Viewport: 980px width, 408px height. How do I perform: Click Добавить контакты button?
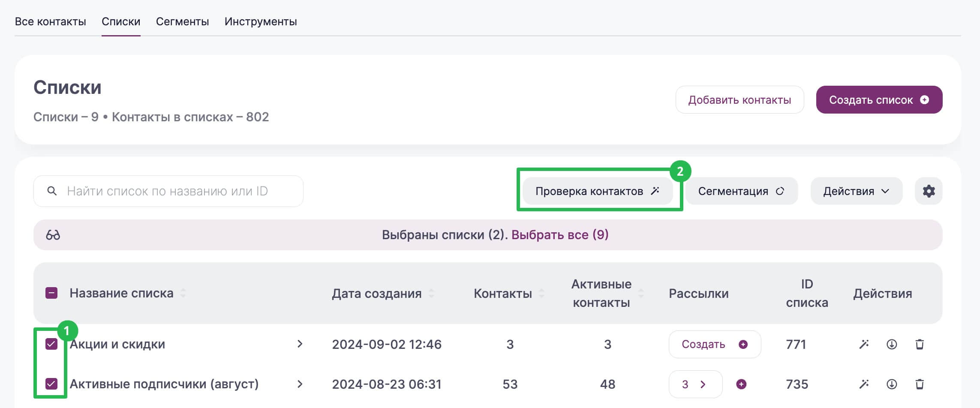click(740, 100)
